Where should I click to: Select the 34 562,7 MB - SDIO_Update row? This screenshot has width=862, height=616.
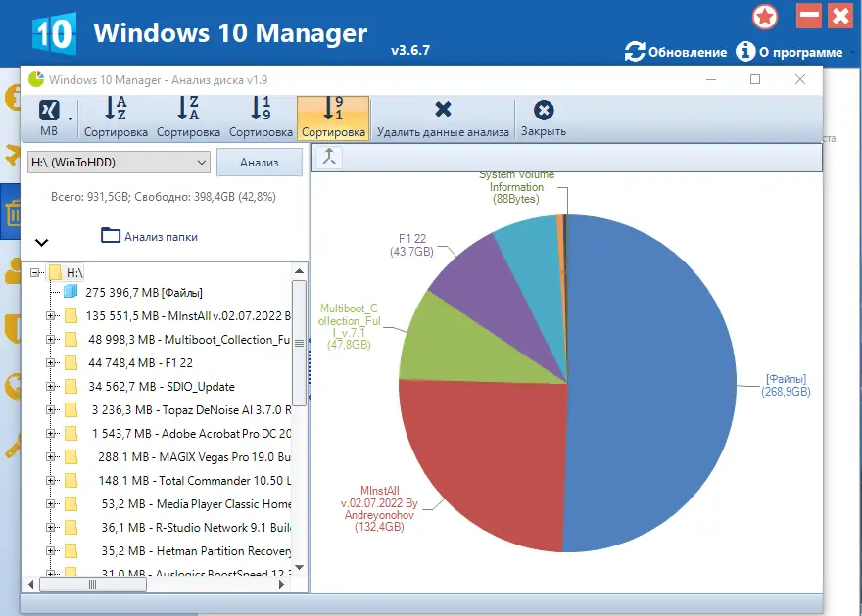(162, 386)
